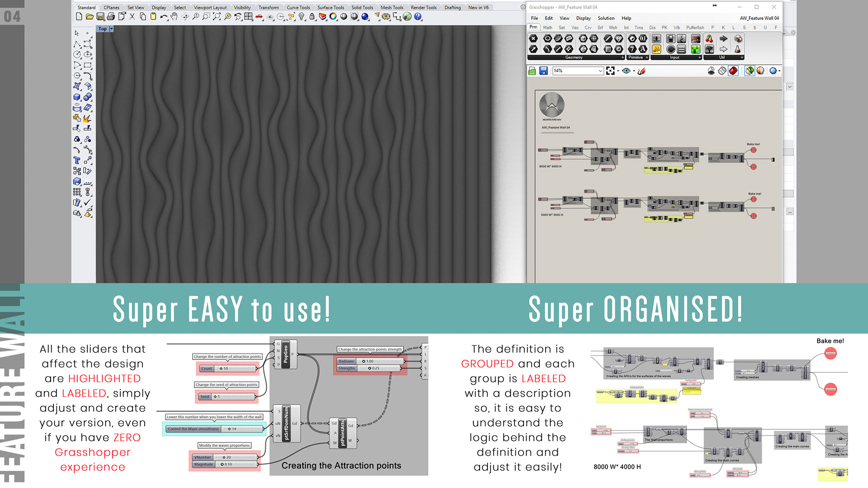Click the Grasshopper save file icon

click(544, 71)
